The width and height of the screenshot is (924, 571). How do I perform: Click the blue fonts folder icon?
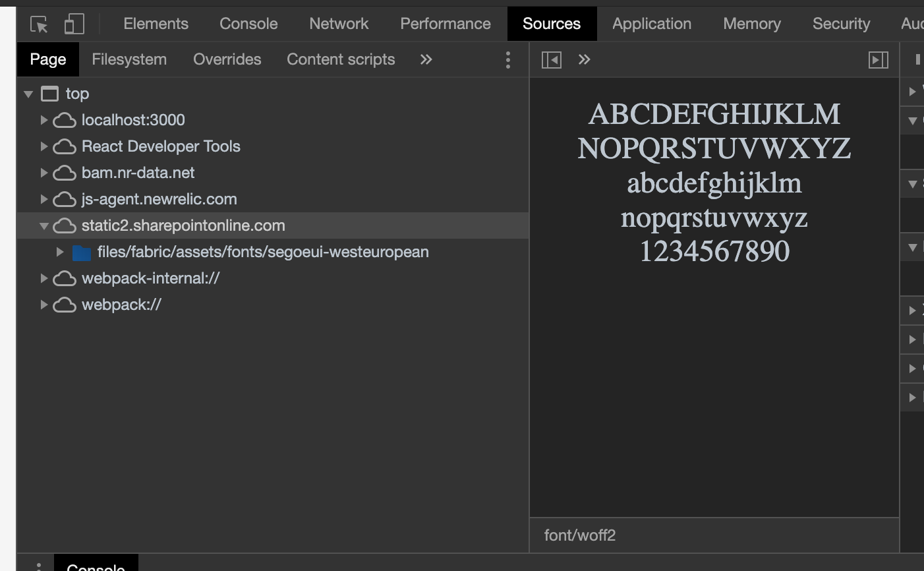click(x=82, y=253)
